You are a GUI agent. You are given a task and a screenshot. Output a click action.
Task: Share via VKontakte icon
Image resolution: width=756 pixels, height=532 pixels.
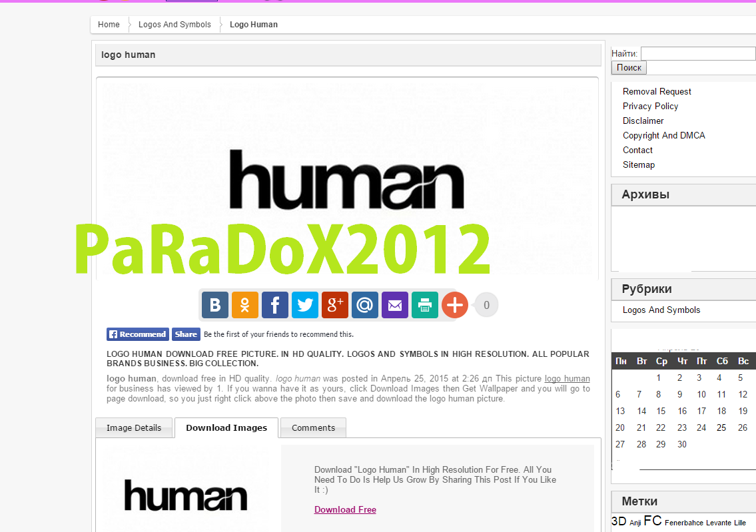215,305
